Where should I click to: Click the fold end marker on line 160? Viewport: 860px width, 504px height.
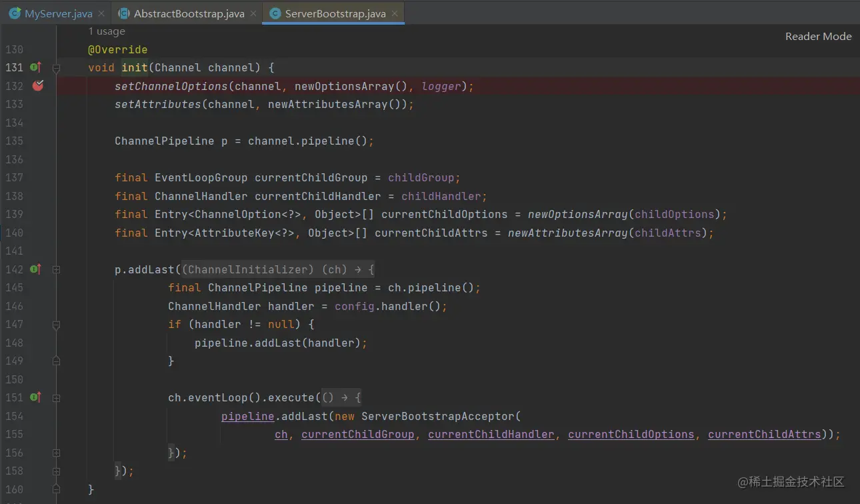[56, 489]
